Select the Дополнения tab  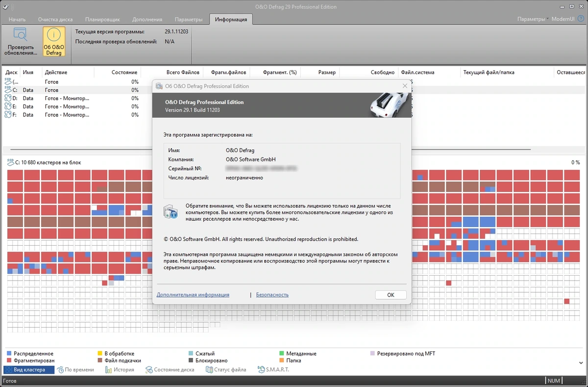147,20
